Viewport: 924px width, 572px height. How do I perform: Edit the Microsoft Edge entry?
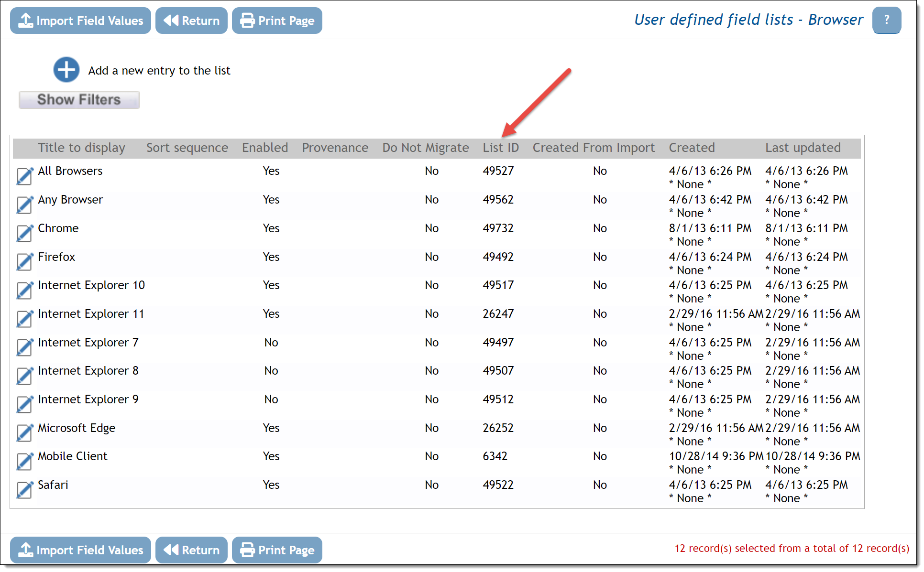(24, 433)
